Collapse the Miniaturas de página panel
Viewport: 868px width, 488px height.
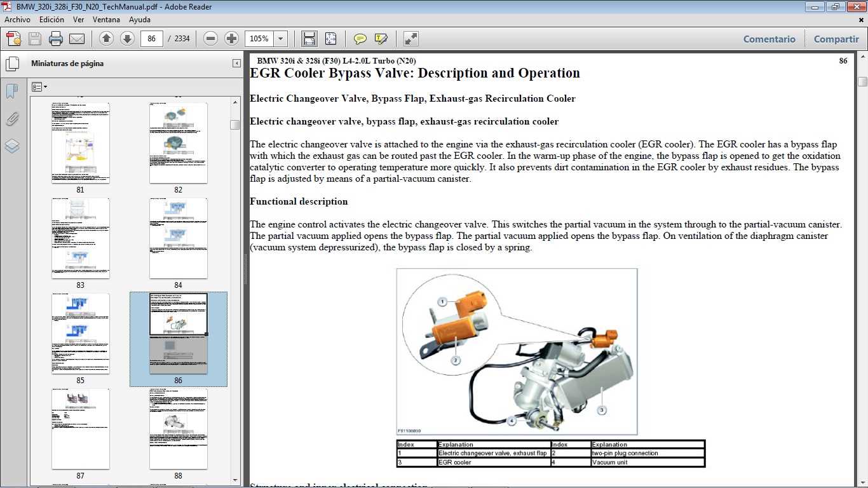pyautogui.click(x=236, y=64)
